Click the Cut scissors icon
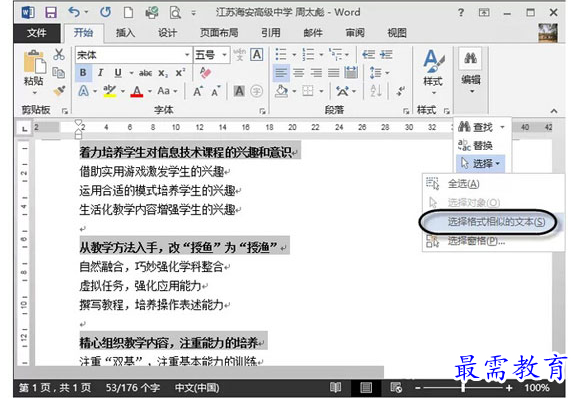 pyautogui.click(x=59, y=55)
